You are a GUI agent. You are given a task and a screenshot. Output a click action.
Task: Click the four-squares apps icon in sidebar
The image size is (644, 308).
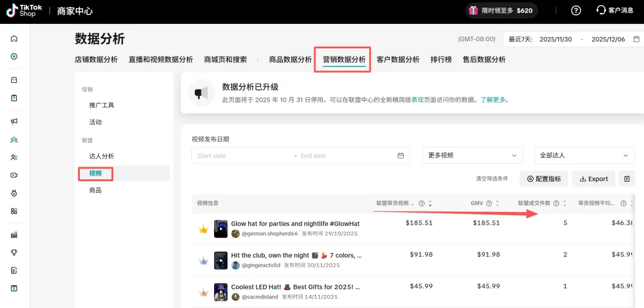(14, 211)
